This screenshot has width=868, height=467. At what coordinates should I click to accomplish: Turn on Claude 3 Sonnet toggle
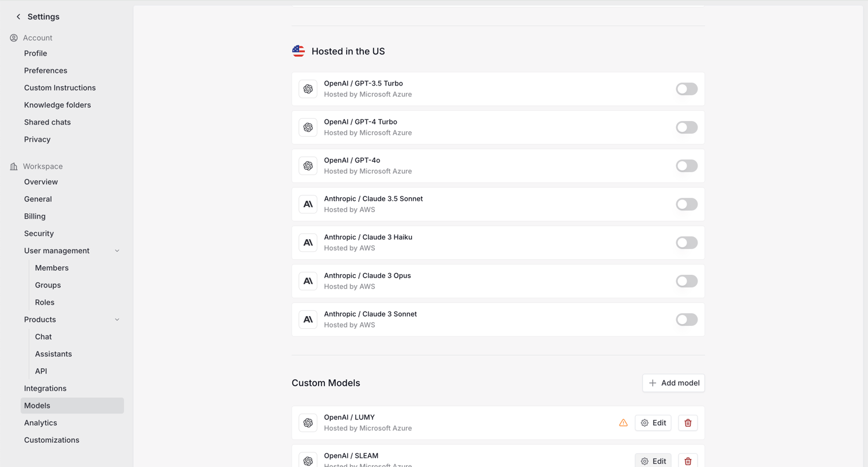687,320
